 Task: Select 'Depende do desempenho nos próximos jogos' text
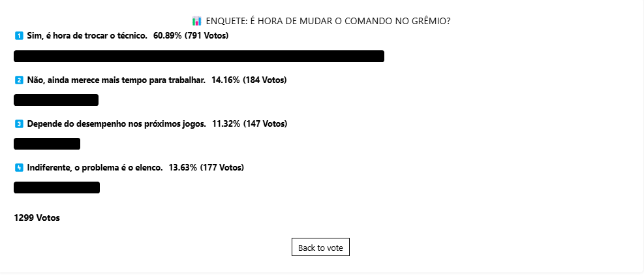click(117, 123)
